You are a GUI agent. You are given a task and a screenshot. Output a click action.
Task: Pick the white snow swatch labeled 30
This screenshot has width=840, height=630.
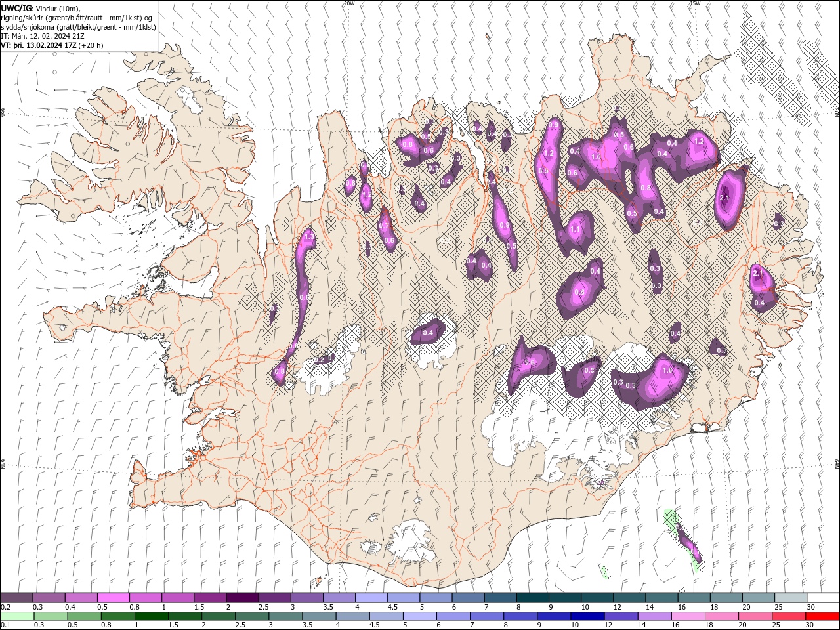pos(823,598)
